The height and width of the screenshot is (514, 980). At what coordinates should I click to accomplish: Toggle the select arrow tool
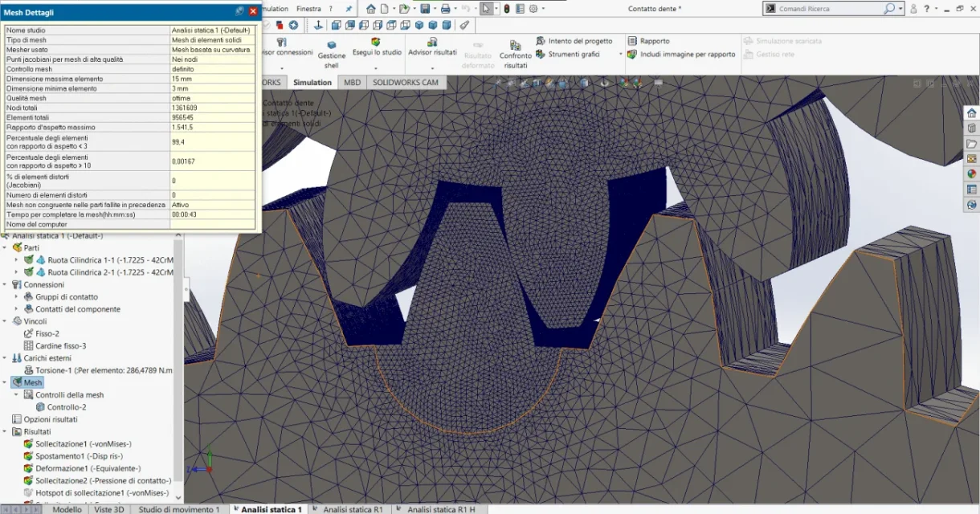click(487, 9)
